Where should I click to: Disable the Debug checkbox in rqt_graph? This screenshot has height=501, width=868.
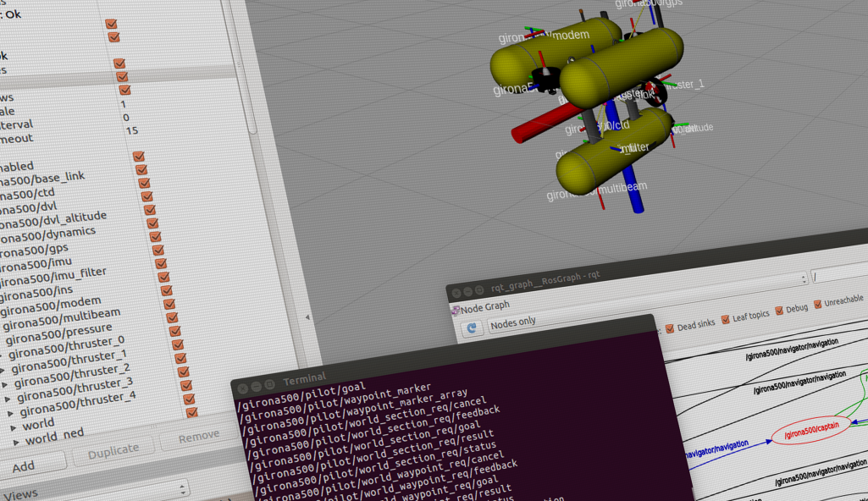(x=779, y=310)
